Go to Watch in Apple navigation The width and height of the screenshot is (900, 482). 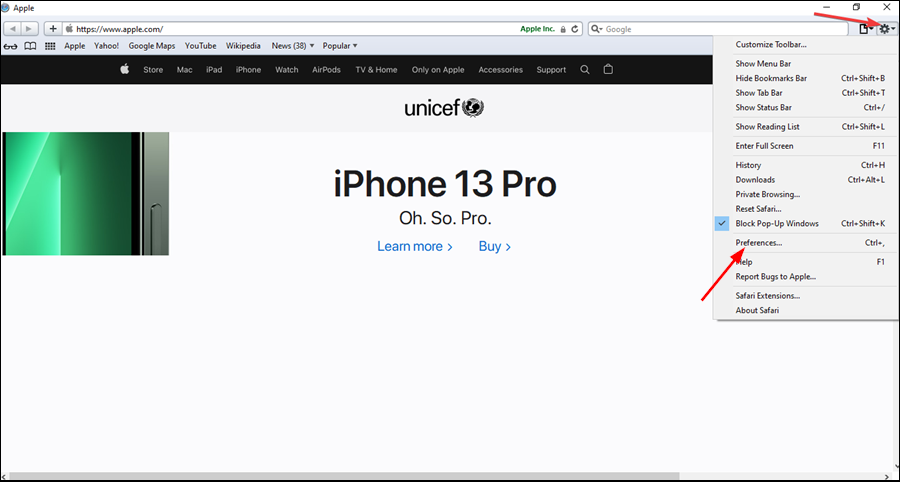tap(286, 69)
